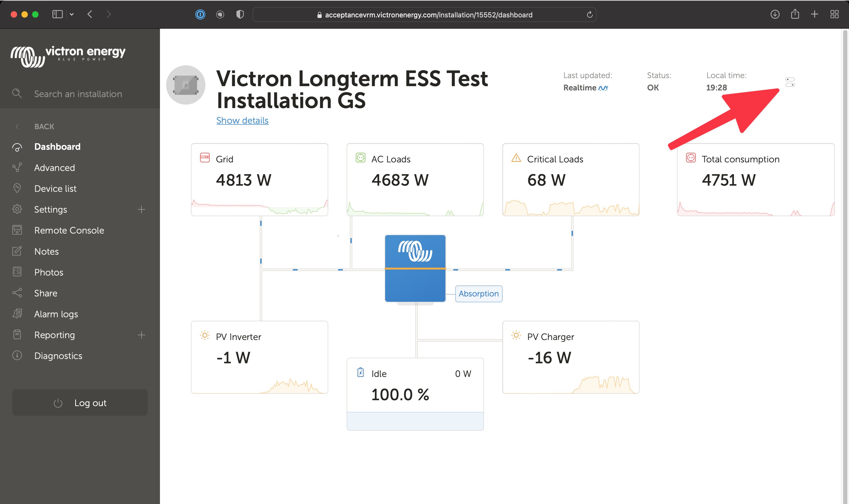Click the battery Idle state-of-charge bar
The height and width of the screenshot is (504, 849).
[415, 421]
